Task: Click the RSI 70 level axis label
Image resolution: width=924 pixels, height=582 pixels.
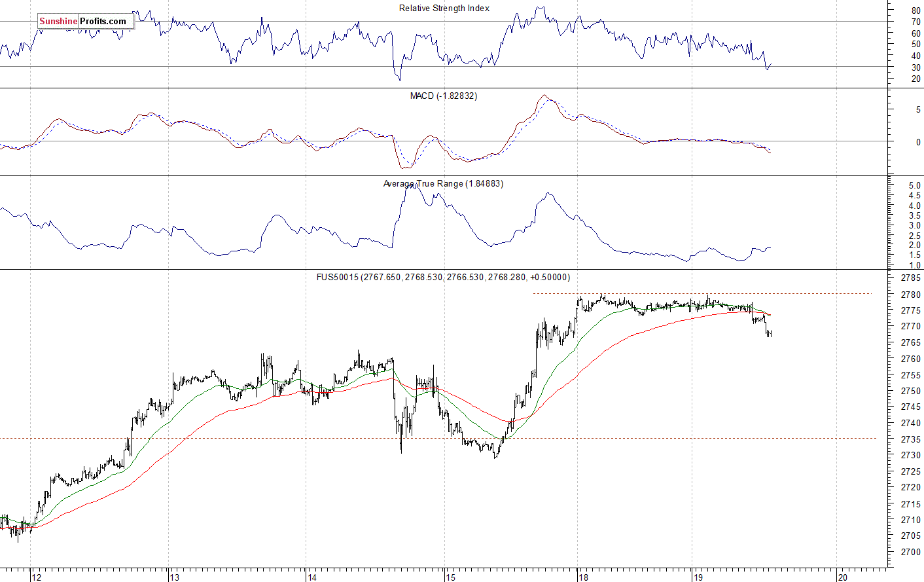Action: click(x=915, y=22)
